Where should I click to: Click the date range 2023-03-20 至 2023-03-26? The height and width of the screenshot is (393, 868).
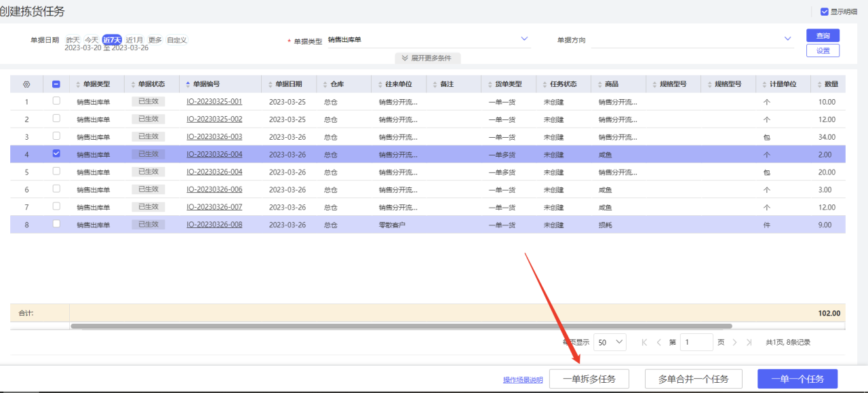point(106,48)
